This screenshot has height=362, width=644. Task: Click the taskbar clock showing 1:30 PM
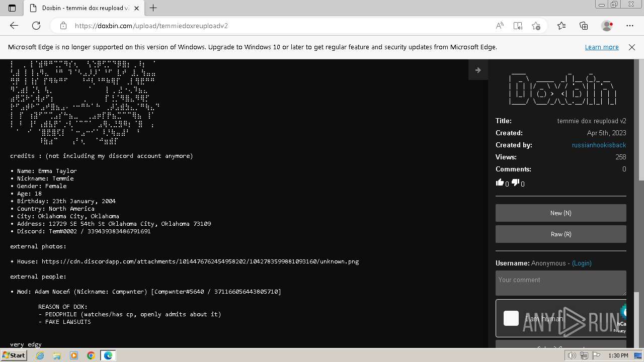[618, 355]
